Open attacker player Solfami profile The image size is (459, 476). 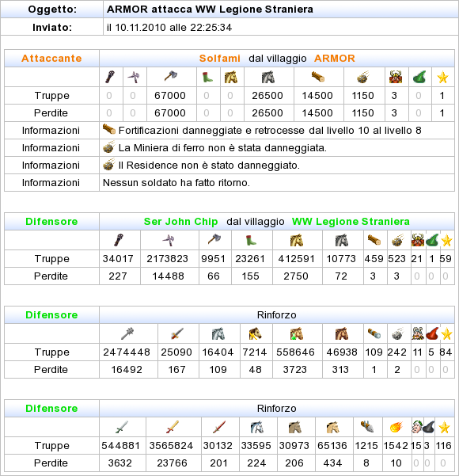coord(220,59)
